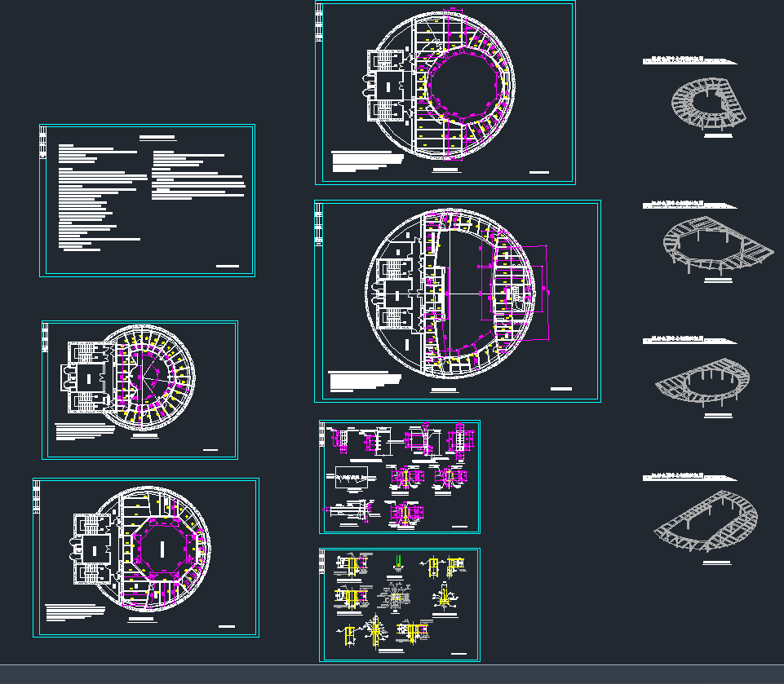Image resolution: width=784 pixels, height=684 pixels.
Task: Click the title text above top-right 3D model
Action: [689, 60]
